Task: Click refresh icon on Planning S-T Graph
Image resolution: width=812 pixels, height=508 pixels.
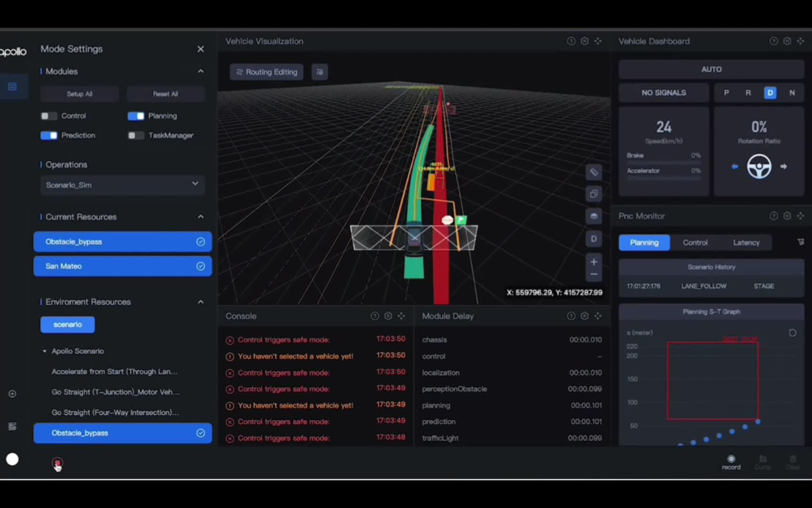Action: coord(793,333)
